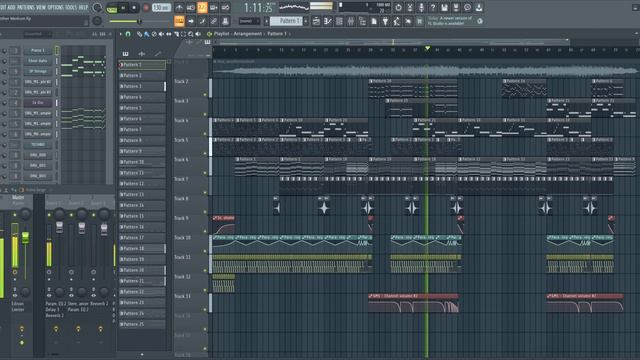Screen dimensions: 640x360
Task: Select the playlist Paint brush tool
Action: [147, 34]
